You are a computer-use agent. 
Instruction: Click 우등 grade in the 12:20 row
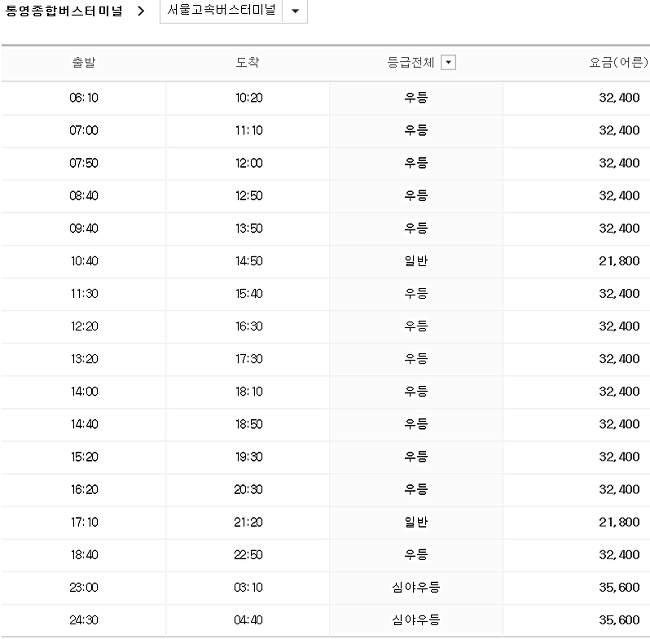(416, 326)
